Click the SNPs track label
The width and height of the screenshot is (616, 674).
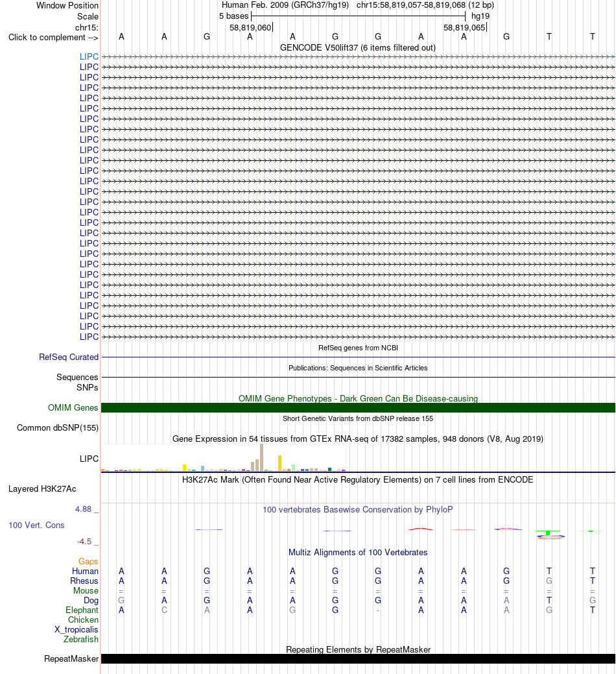(x=87, y=387)
